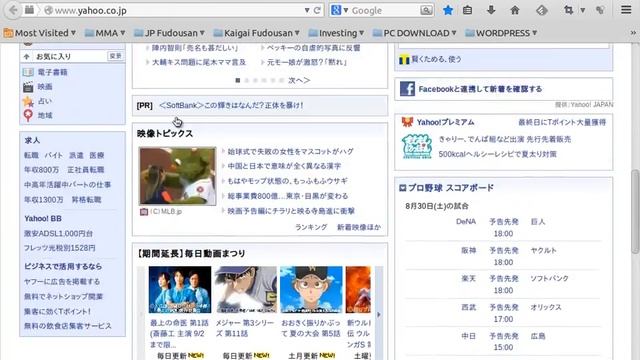
Task: Open the bookmarks list toolbar icon
Action: [467, 10]
